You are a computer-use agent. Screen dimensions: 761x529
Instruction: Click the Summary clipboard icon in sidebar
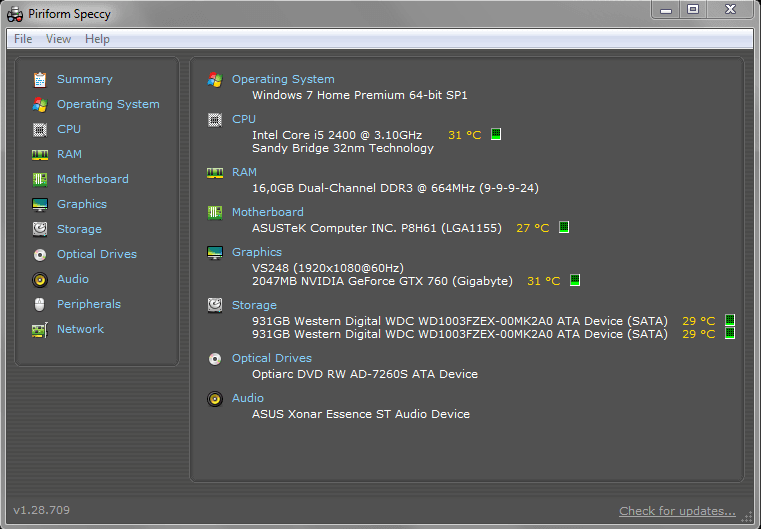pos(40,79)
